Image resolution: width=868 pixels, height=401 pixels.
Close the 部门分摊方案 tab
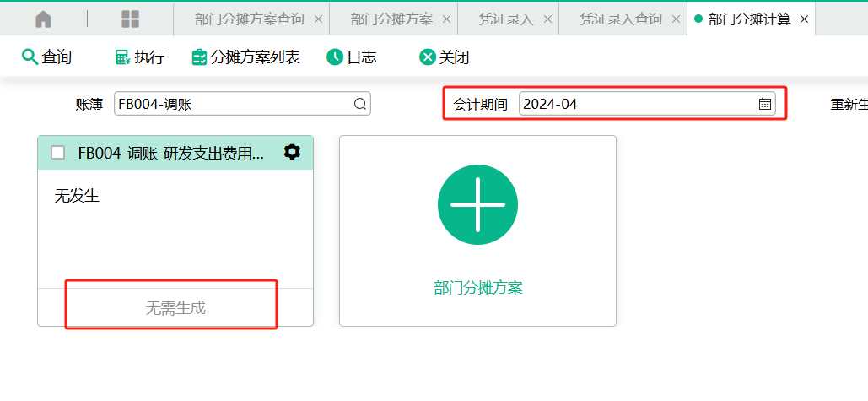(446, 19)
